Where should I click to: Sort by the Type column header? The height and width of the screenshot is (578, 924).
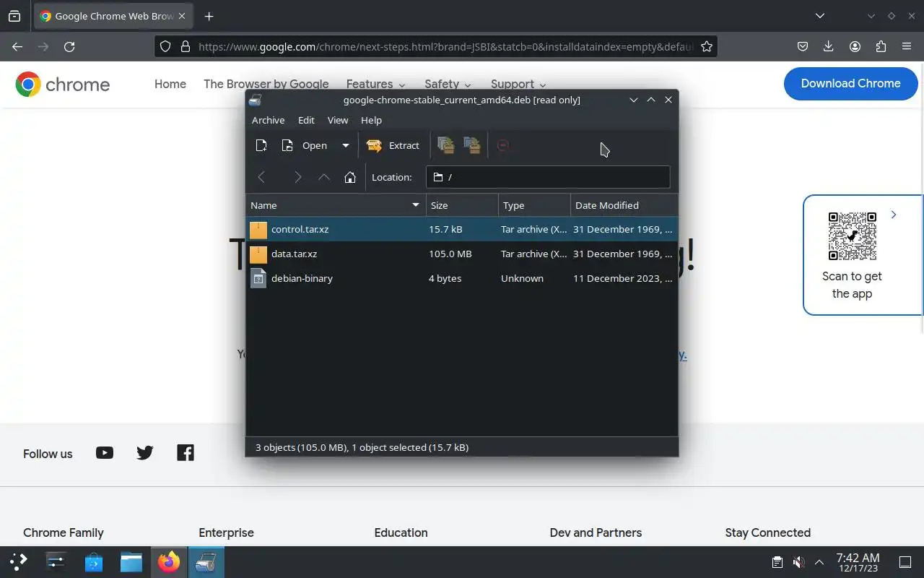tap(534, 205)
